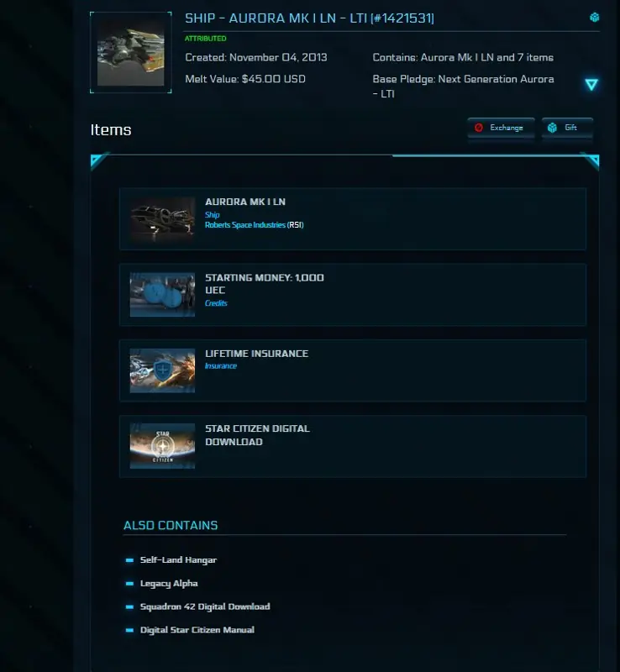Click the Aurora MK I LN ship image
620x672 pixels.
point(162,219)
